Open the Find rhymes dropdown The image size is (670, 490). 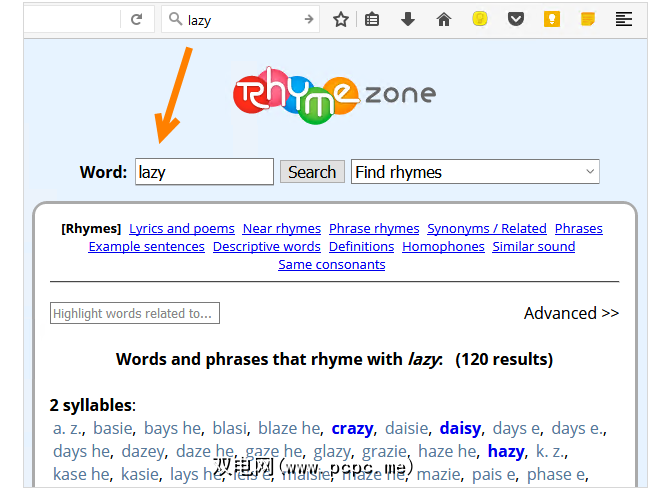[x=475, y=172]
